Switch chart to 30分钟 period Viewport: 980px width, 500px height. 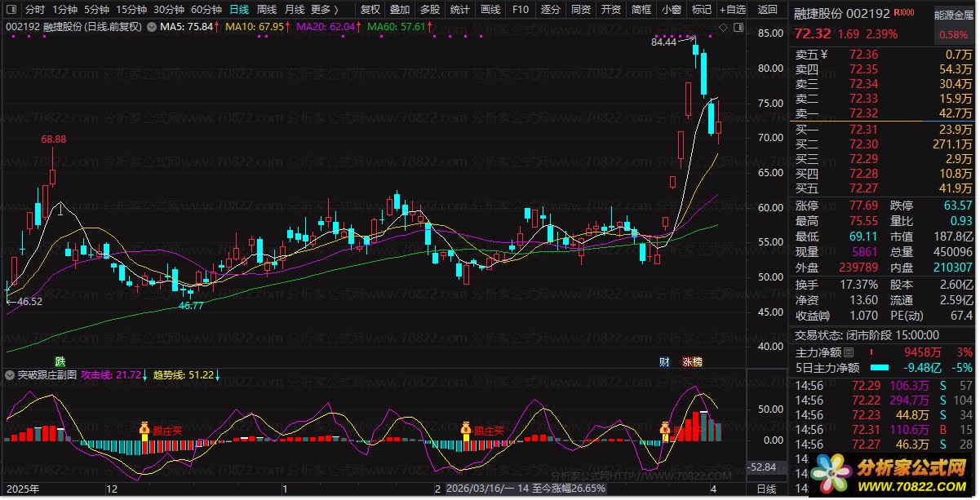click(x=168, y=10)
